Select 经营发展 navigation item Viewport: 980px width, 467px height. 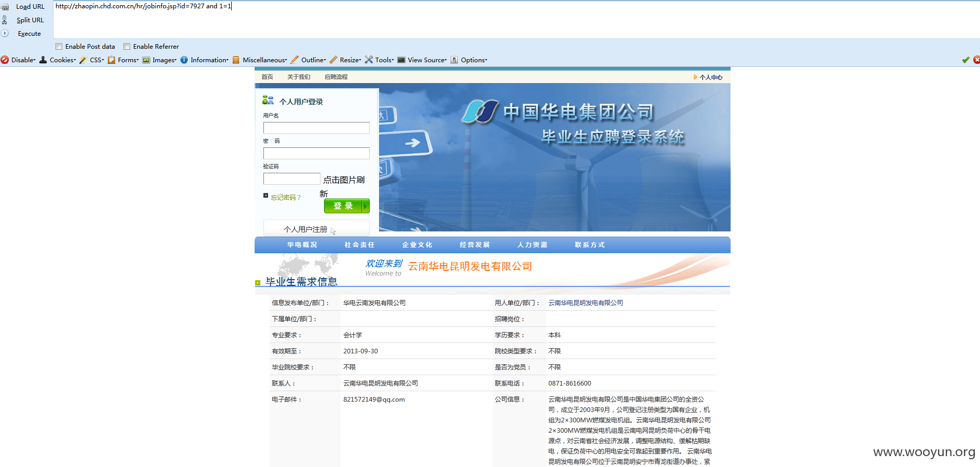475,245
